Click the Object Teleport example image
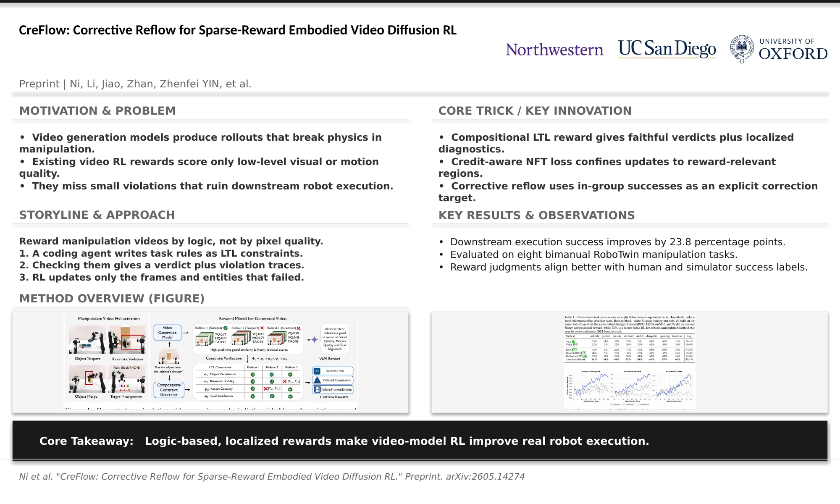The height and width of the screenshot is (504, 840). (x=87, y=340)
